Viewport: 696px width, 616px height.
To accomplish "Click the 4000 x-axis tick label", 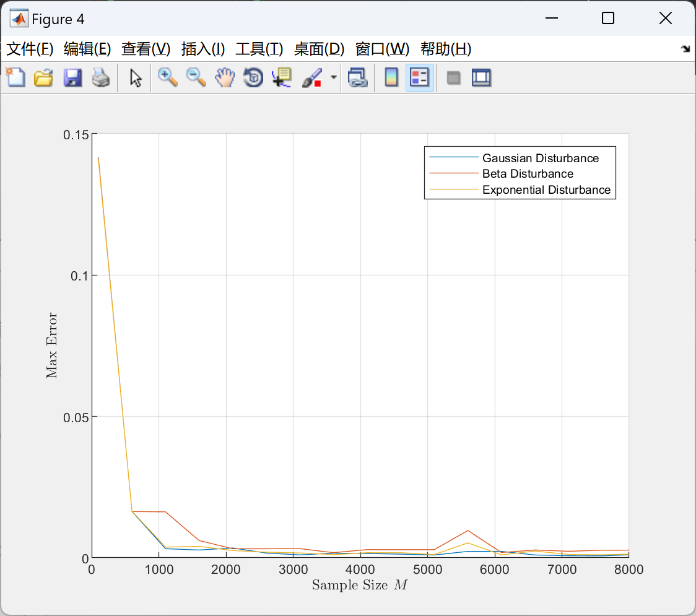I will (x=360, y=570).
